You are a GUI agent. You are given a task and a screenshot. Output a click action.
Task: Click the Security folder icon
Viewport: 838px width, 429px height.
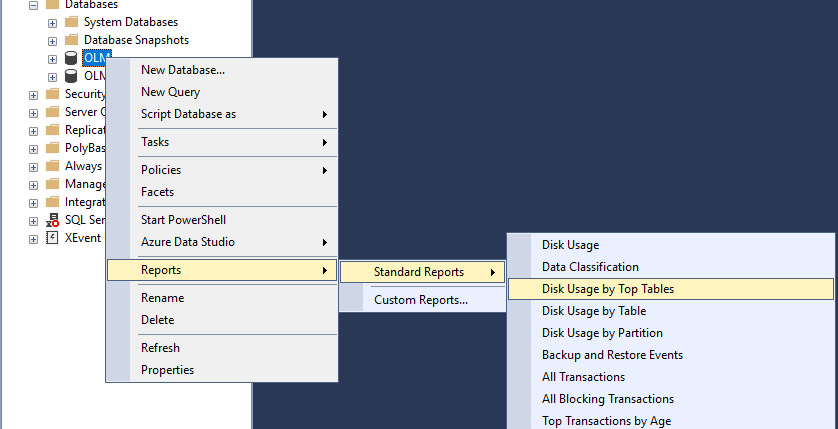pyautogui.click(x=53, y=94)
